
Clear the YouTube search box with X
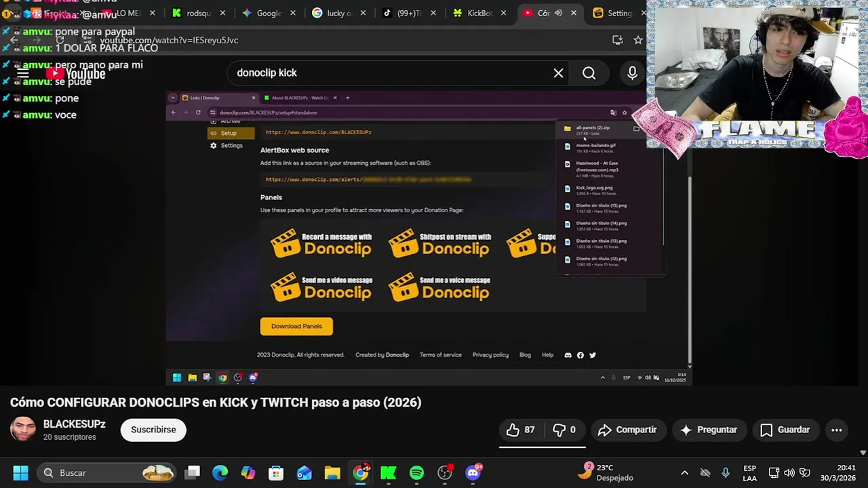[x=558, y=73]
